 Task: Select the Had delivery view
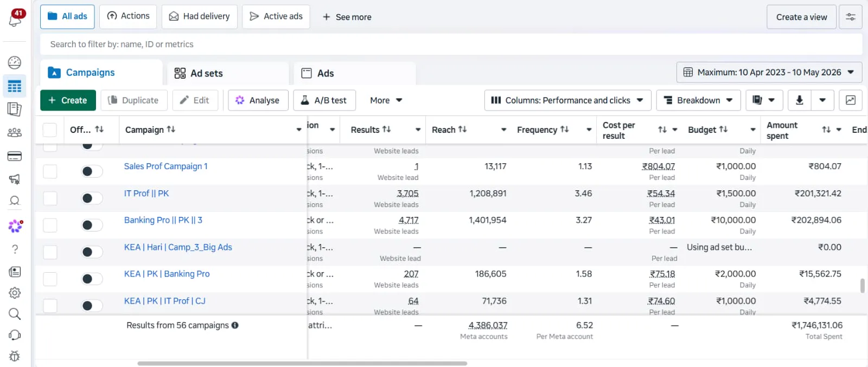click(x=199, y=16)
